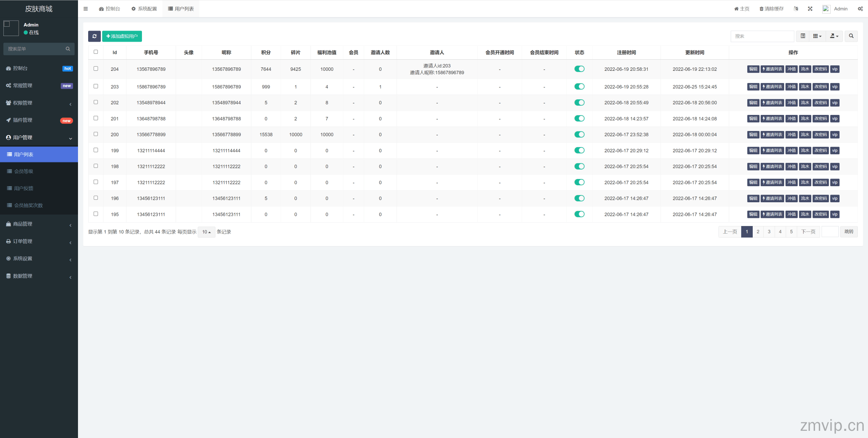Image resolution: width=868 pixels, height=438 pixels.
Task: Select the 用户列表 tab in top bar
Action: tap(181, 8)
